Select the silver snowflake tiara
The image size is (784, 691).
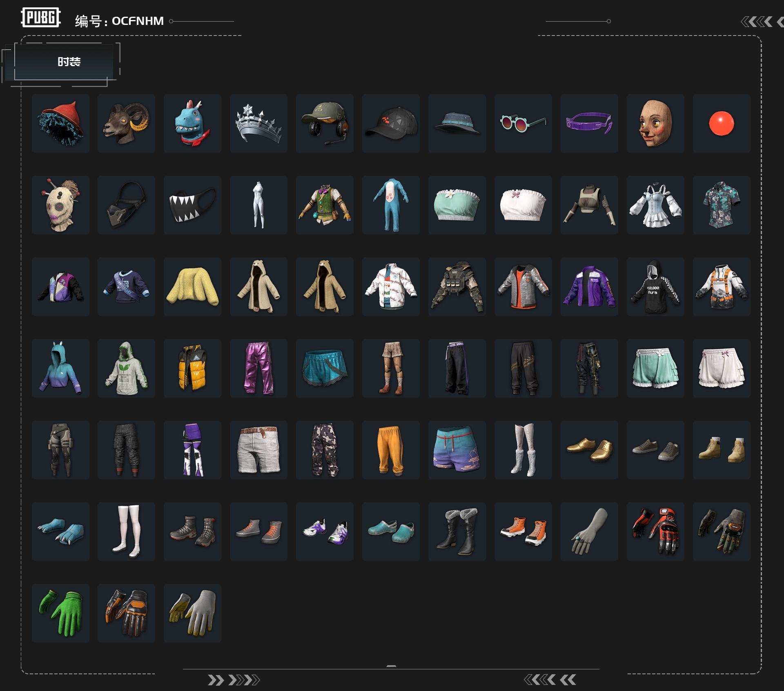258,123
